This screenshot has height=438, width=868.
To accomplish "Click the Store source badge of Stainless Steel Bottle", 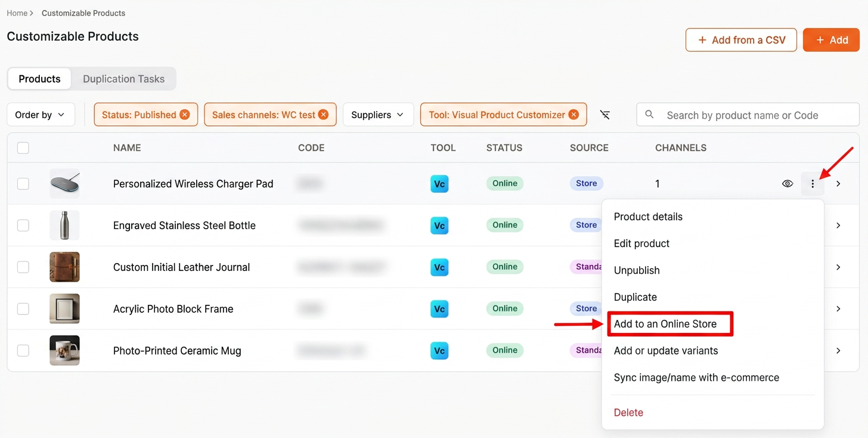I will [587, 225].
